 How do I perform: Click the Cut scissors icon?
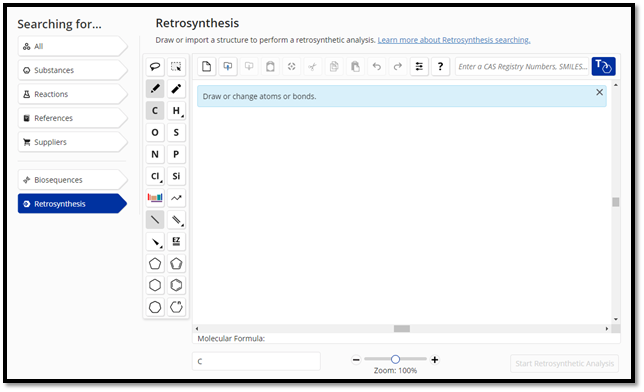pos(313,67)
